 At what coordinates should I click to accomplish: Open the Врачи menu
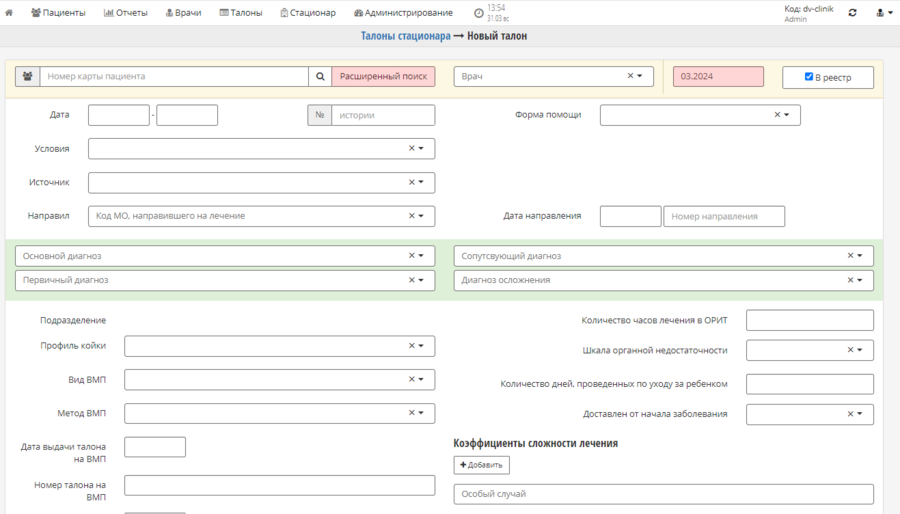(x=183, y=13)
